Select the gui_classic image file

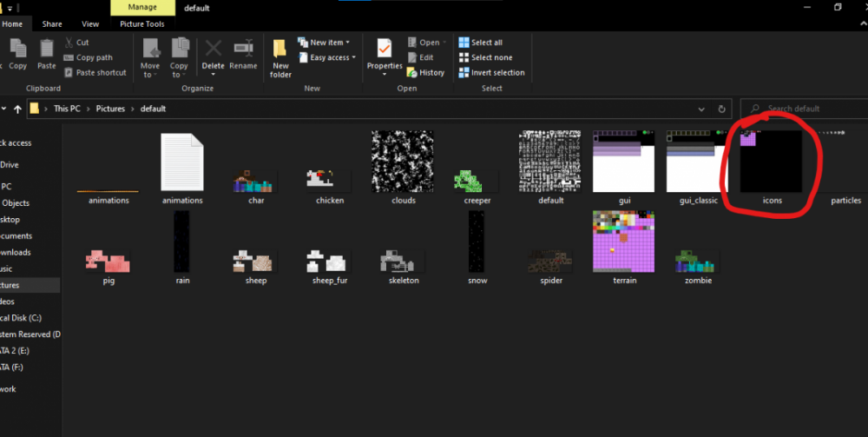(698, 169)
